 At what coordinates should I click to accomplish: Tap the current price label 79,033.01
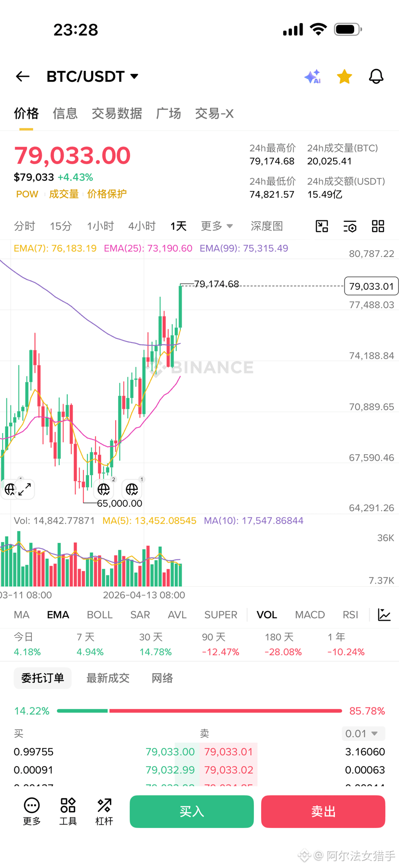point(372,286)
